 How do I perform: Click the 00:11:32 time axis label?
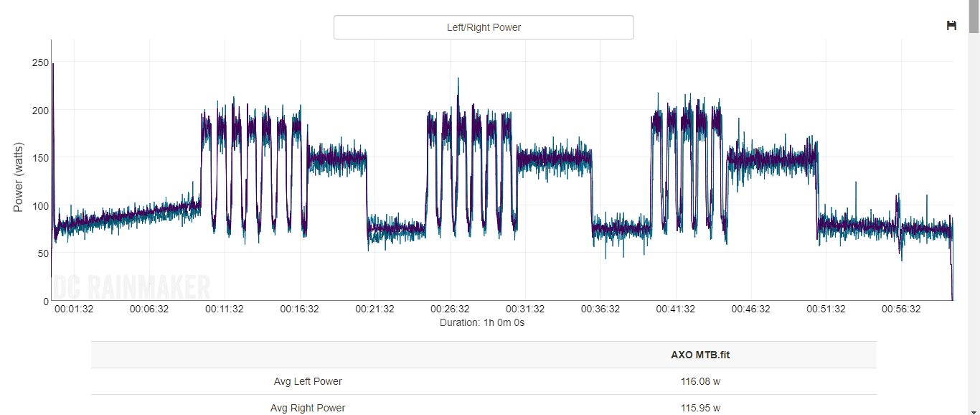225,309
